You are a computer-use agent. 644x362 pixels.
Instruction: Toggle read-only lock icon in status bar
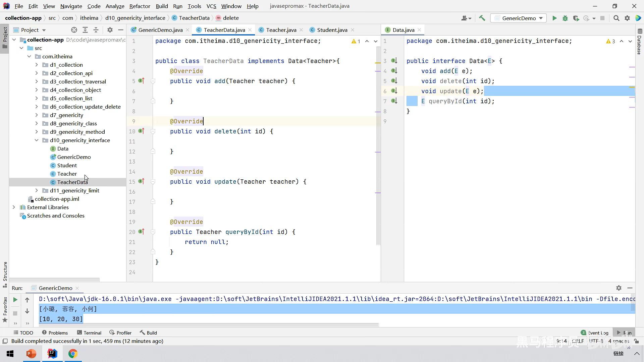636,341
